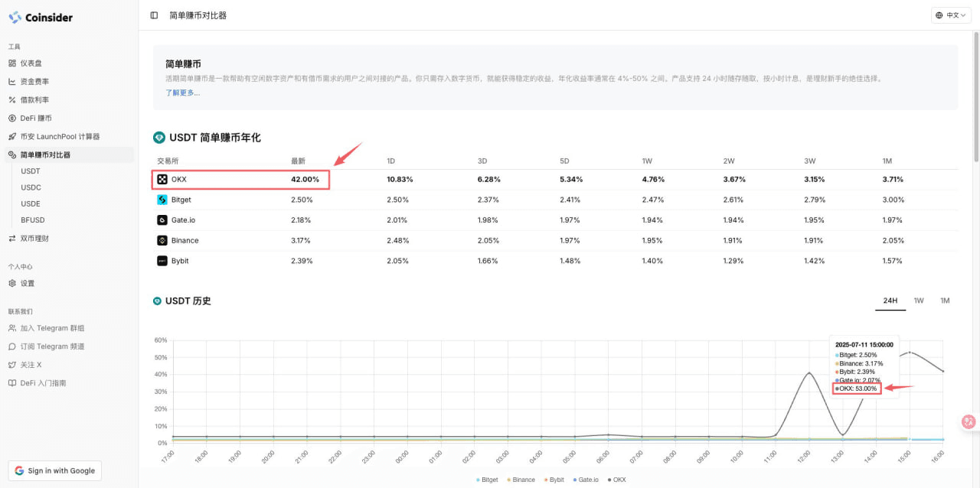Click the dashboard grid icon
980x488 pixels.
click(12, 63)
